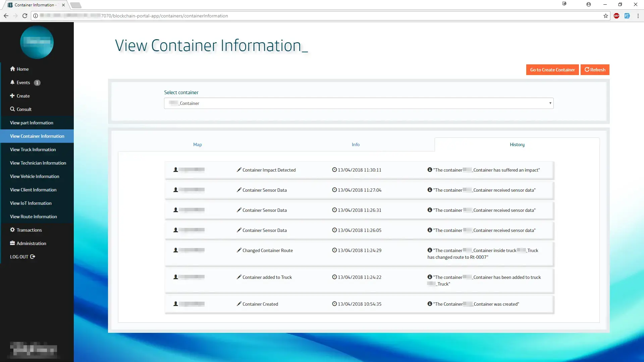The width and height of the screenshot is (644, 362).
Task: Switch to the Info tab
Action: point(356,144)
